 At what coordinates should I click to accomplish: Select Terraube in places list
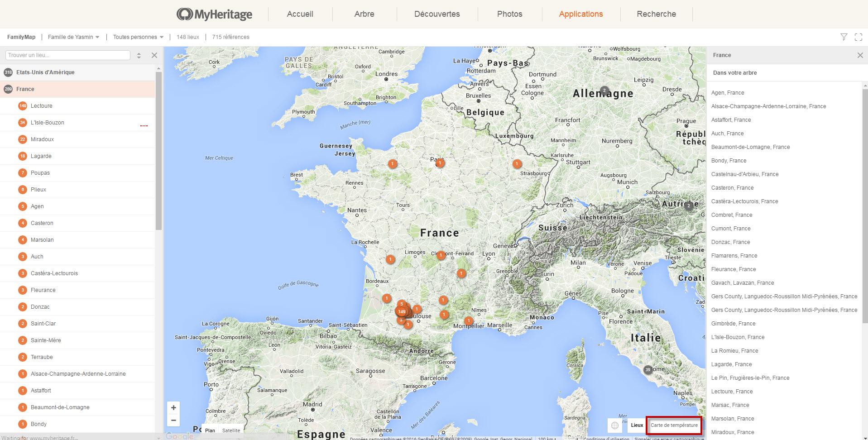77,357
